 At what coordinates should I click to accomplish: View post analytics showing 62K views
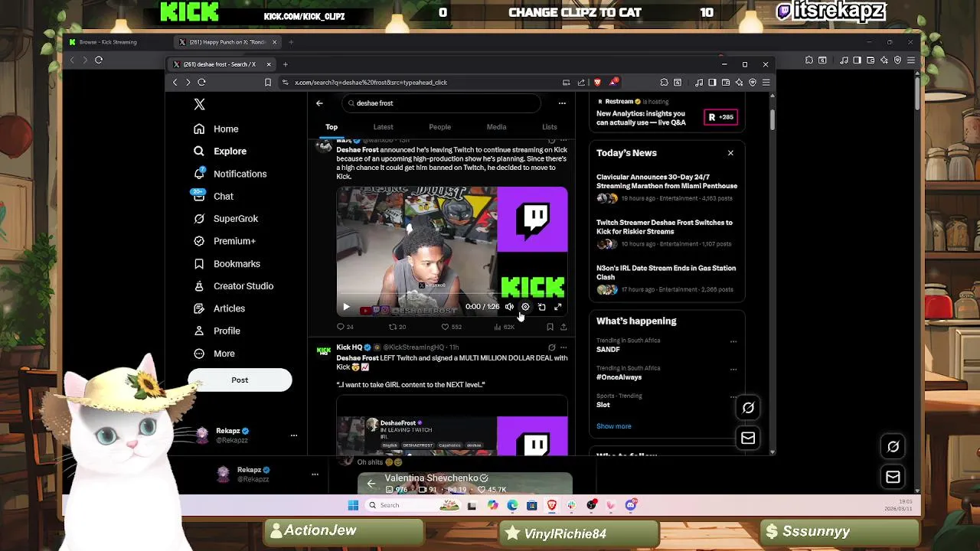[x=504, y=327]
